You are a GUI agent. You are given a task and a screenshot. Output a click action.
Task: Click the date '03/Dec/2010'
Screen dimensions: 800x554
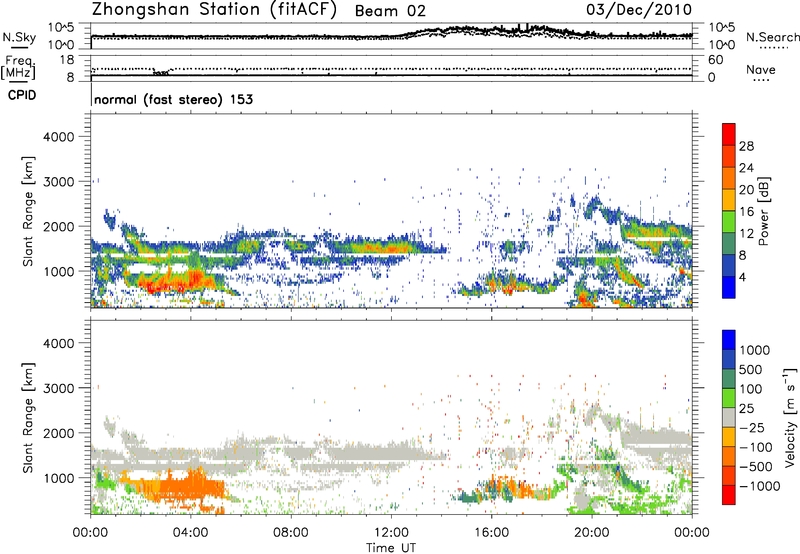click(639, 10)
